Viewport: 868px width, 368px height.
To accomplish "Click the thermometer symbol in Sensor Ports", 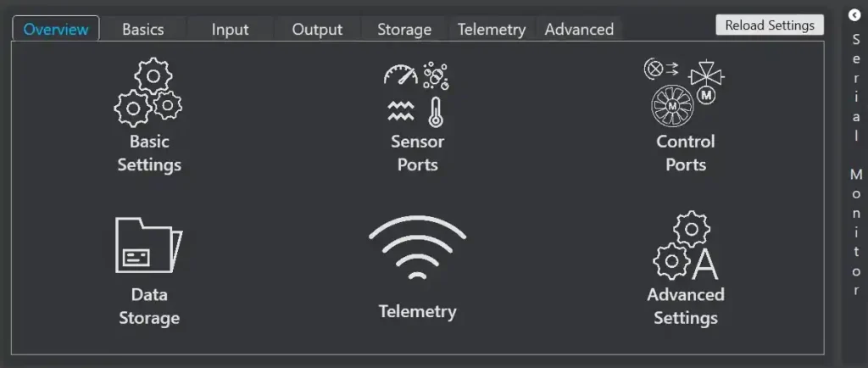I will (436, 112).
